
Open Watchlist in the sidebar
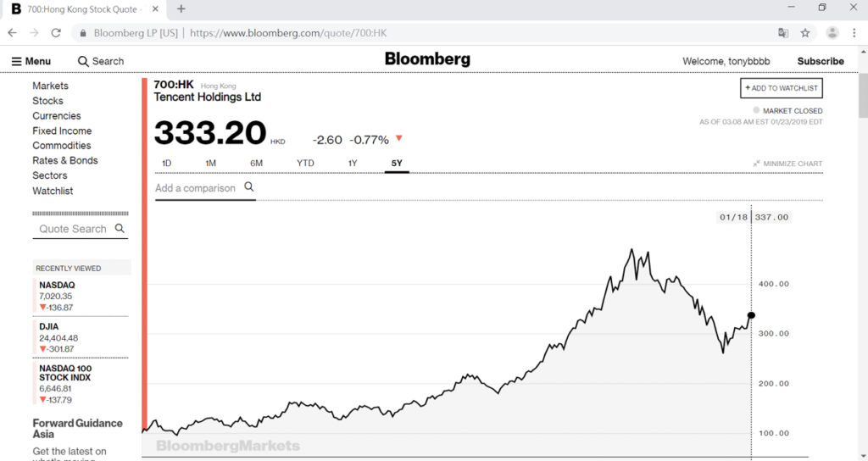pyautogui.click(x=53, y=191)
